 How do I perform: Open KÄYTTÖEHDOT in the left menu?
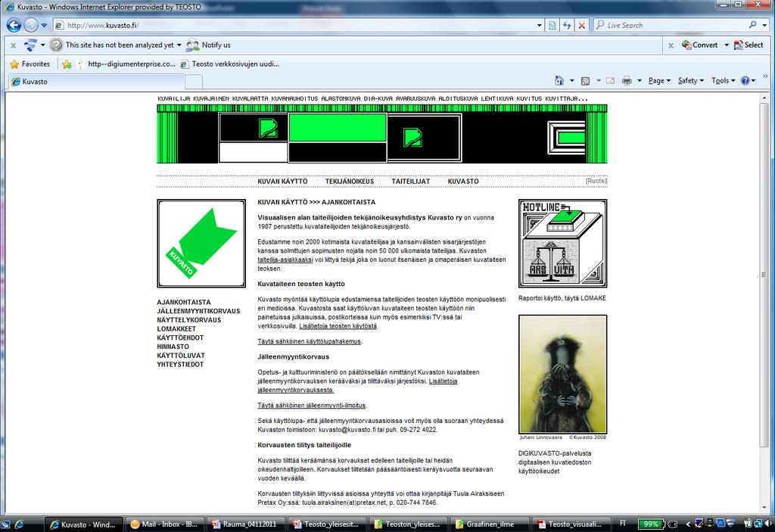click(180, 338)
